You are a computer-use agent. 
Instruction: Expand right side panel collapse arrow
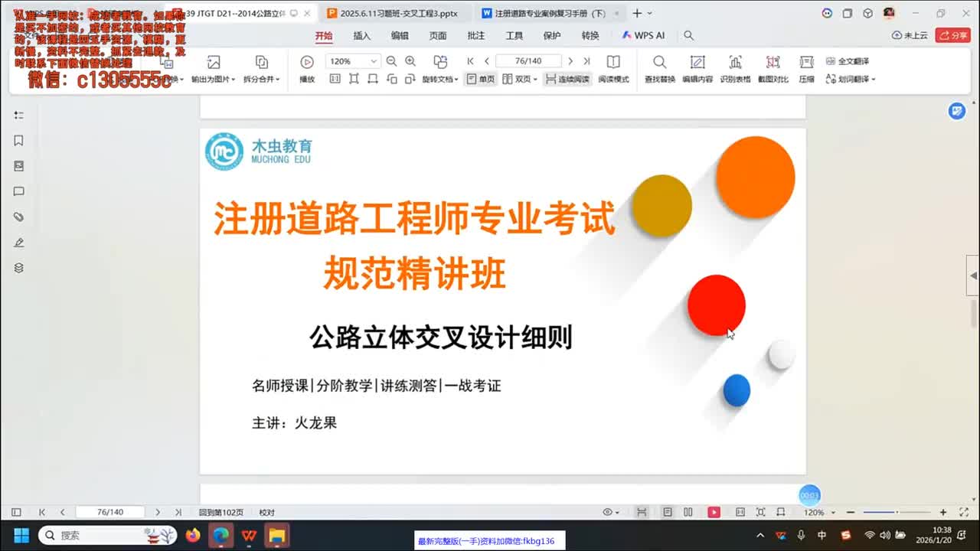click(973, 275)
